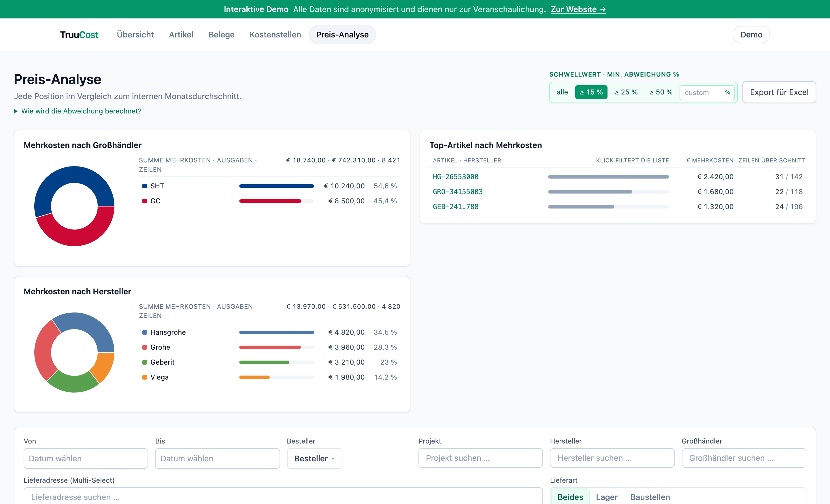Viewport: 830px width, 504px height.
Task: Click the GC wholesaler row label
Action: click(155, 201)
